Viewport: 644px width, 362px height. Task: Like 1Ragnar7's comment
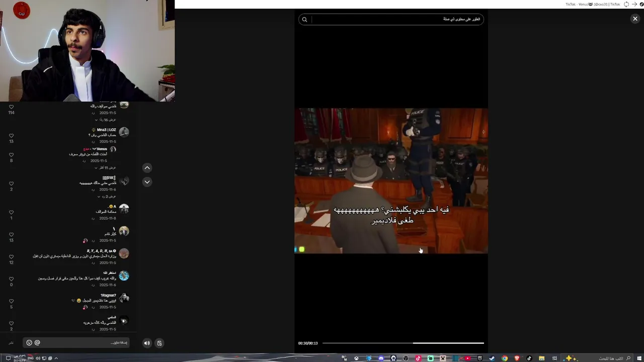point(11,301)
